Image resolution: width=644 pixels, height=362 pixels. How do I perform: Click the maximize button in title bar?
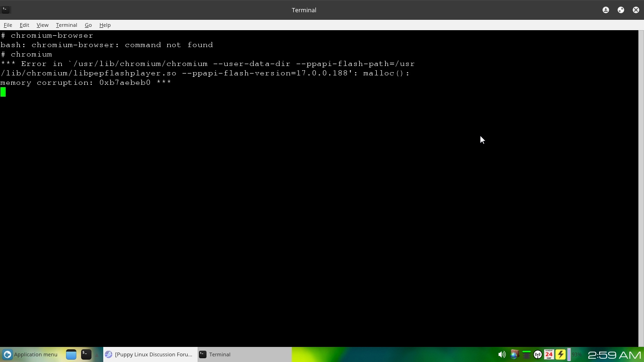click(x=621, y=10)
